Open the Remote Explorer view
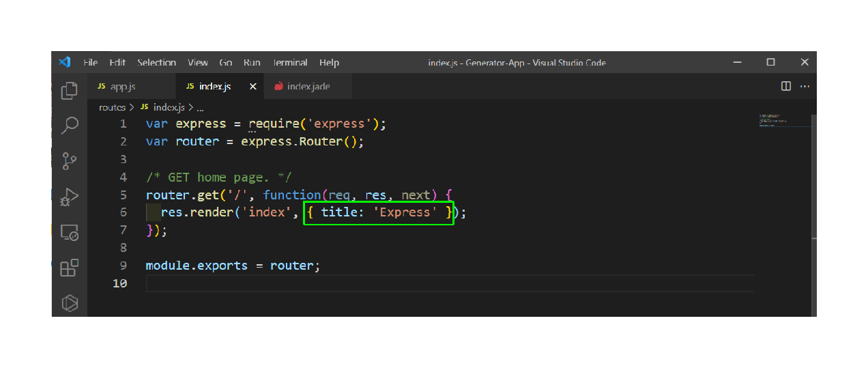 coord(70,233)
